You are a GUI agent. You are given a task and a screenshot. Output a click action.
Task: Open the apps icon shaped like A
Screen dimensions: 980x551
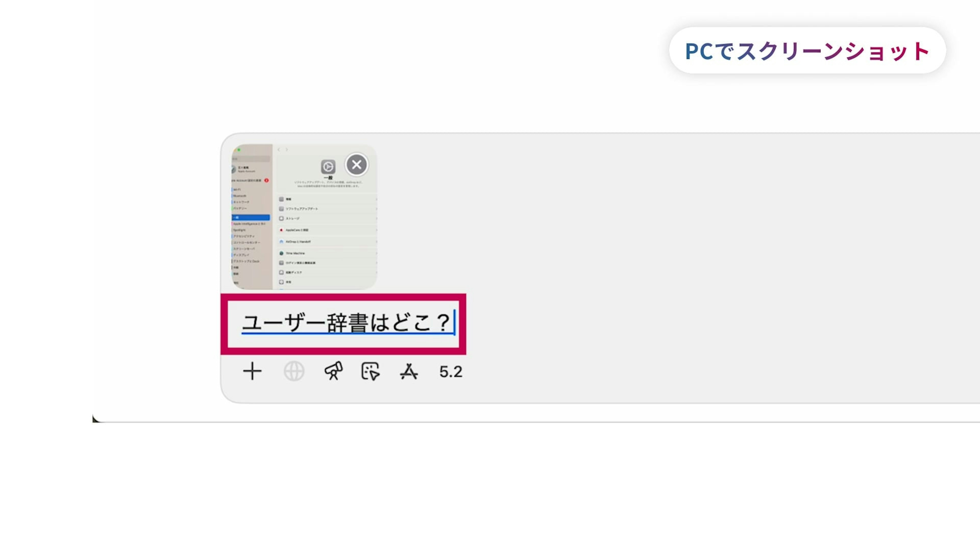[x=409, y=371]
